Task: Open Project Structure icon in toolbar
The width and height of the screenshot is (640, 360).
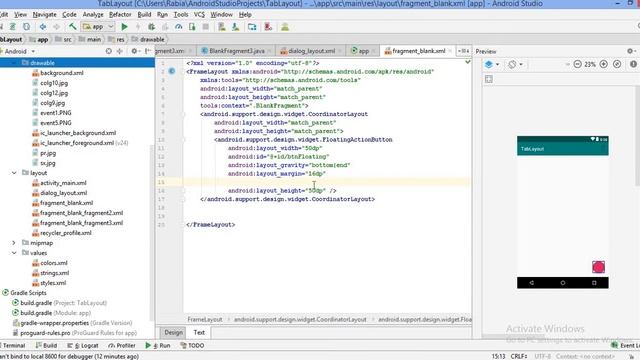Action: 252,27
